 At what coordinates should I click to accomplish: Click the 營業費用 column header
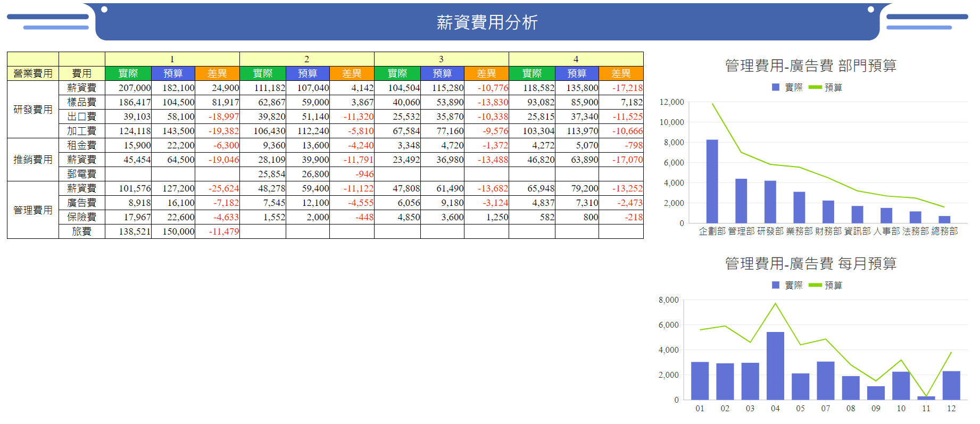[x=33, y=73]
